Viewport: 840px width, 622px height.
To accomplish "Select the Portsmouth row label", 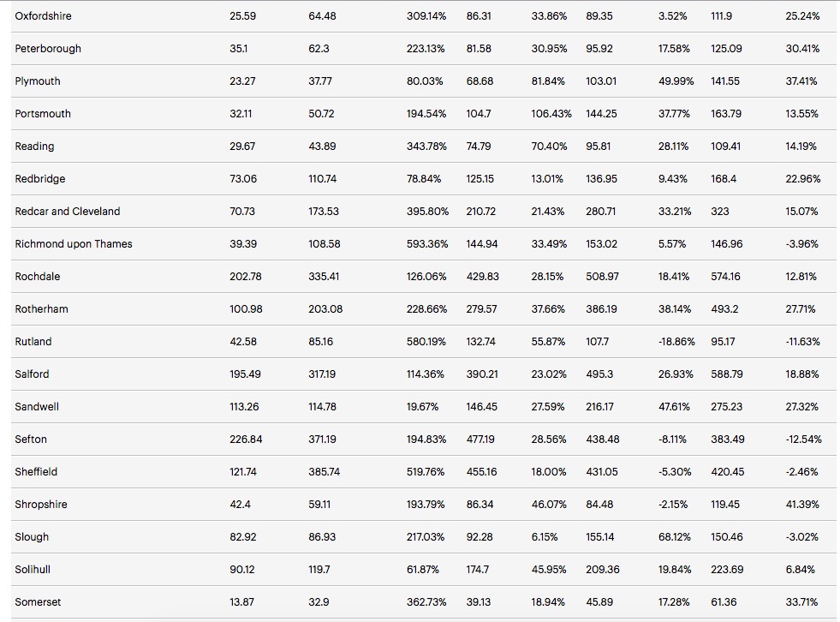I will [x=43, y=114].
